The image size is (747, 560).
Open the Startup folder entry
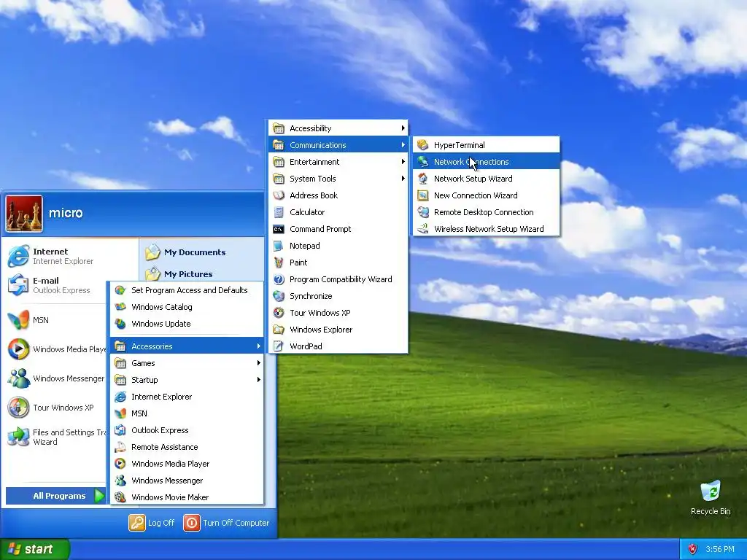[x=187, y=379]
